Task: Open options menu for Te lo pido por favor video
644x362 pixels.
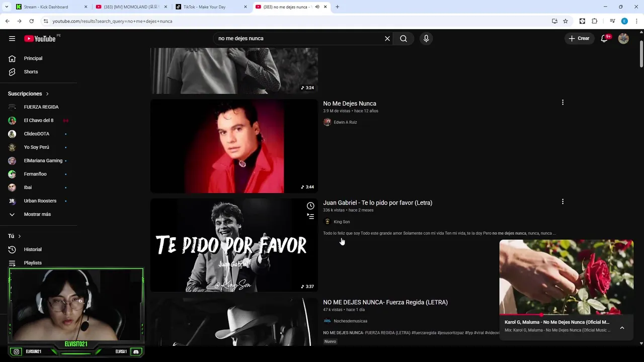Action: click(x=562, y=202)
